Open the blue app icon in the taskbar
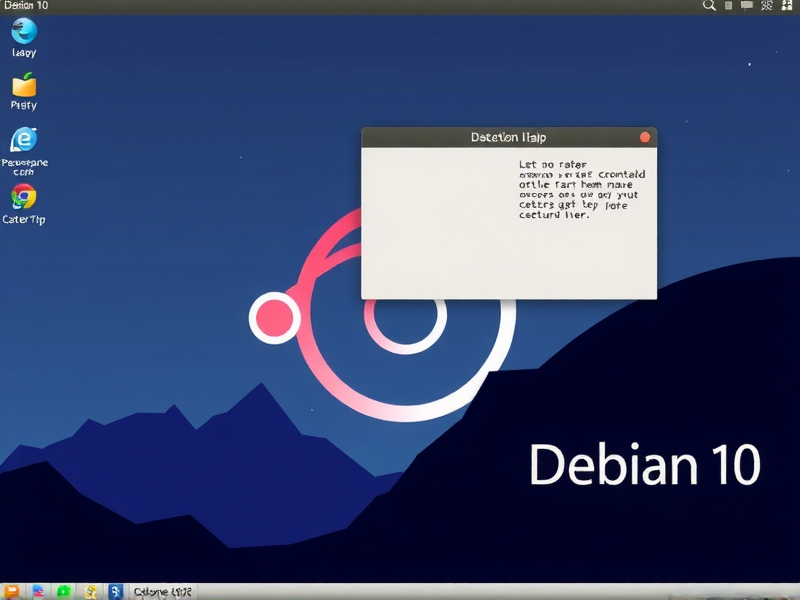Image resolution: width=800 pixels, height=600 pixels. pyautogui.click(x=115, y=591)
